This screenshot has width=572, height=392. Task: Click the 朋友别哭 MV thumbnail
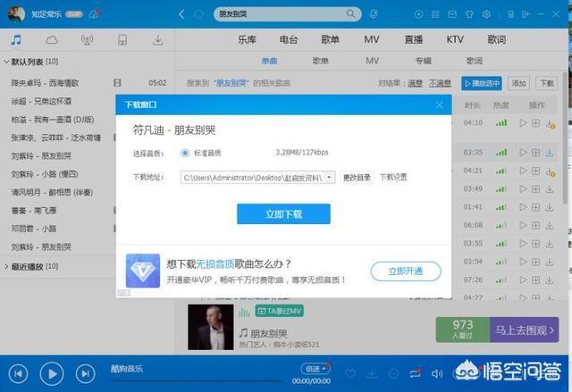click(x=211, y=327)
